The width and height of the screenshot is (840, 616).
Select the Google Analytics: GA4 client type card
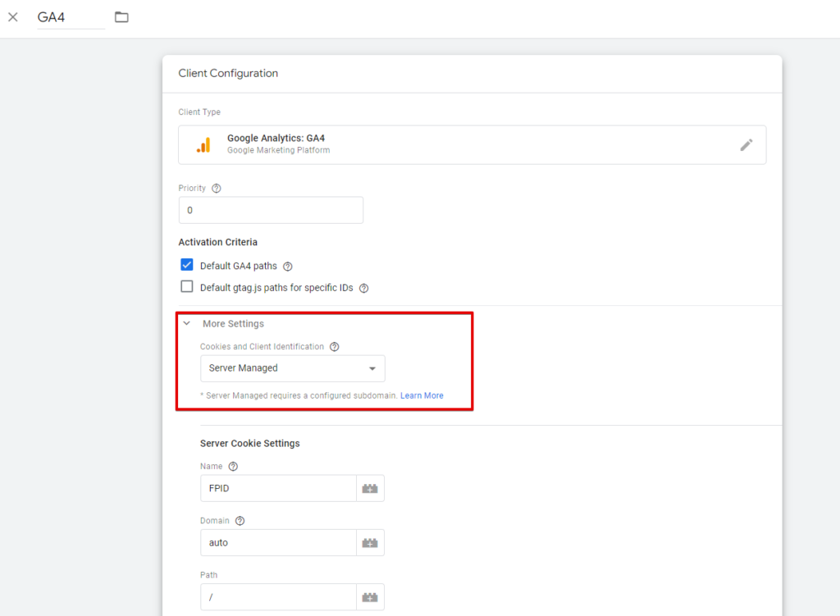472,144
